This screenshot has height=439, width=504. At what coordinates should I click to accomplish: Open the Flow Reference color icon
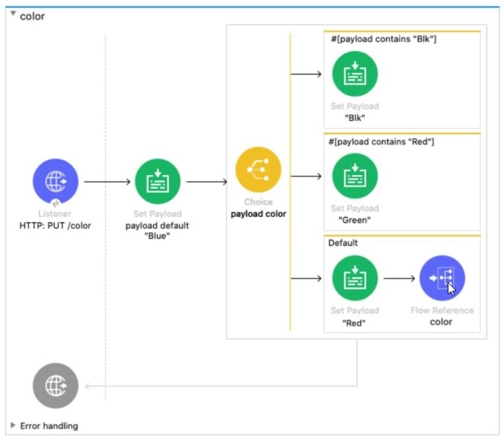[442, 278]
